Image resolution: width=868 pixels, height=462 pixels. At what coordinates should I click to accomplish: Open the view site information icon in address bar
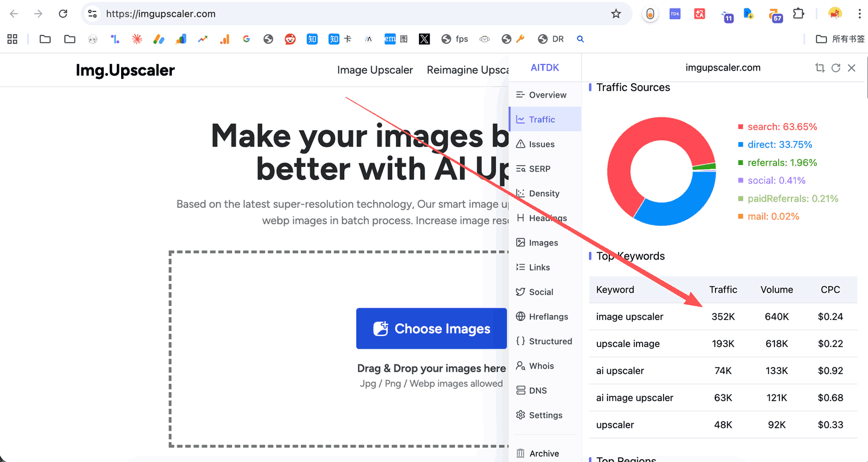tap(92, 14)
